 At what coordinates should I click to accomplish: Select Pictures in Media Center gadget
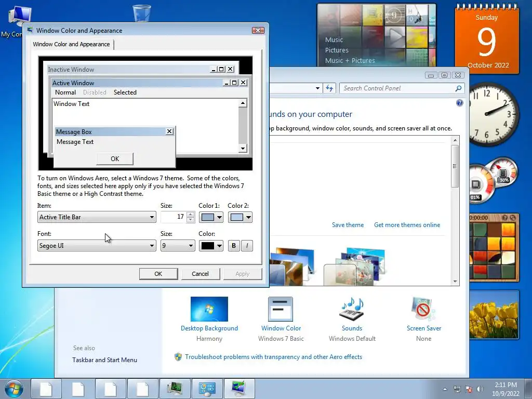tap(337, 50)
